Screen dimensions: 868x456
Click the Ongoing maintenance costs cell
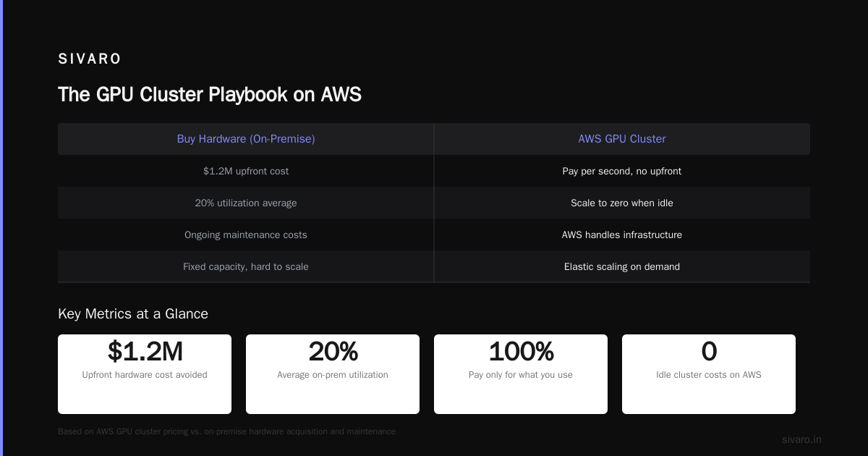coord(246,235)
